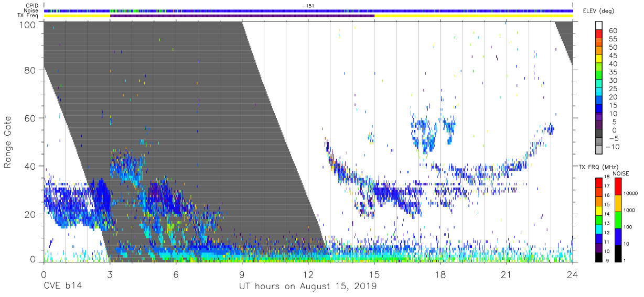
Task: Select the black 9–10 MHz TX FRQ segment
Action: tap(598, 256)
